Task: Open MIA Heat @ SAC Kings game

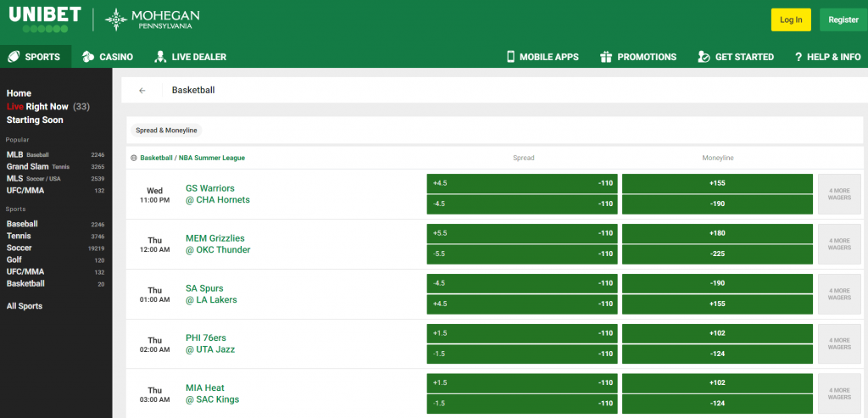Action: click(213, 393)
